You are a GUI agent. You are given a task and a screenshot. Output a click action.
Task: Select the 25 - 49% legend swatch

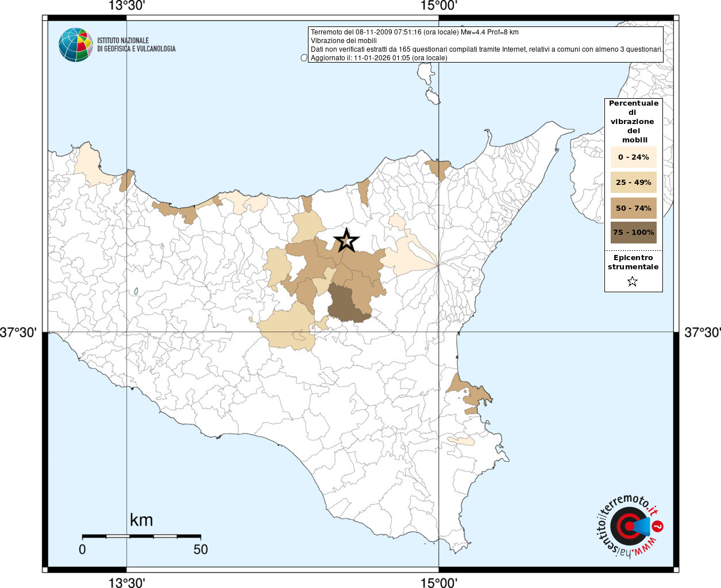[x=633, y=183]
